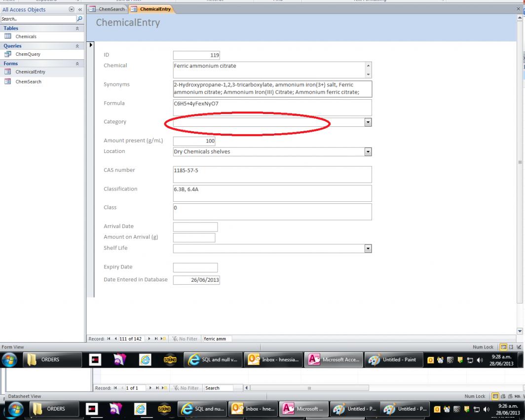Click the CAS number field 1185-57-5
The height and width of the screenshot is (420, 525).
[x=272, y=175]
